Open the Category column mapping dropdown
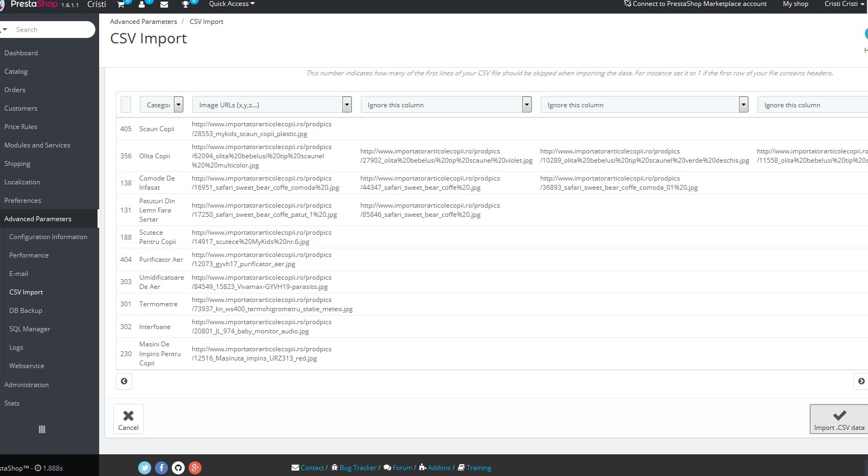 [161, 105]
